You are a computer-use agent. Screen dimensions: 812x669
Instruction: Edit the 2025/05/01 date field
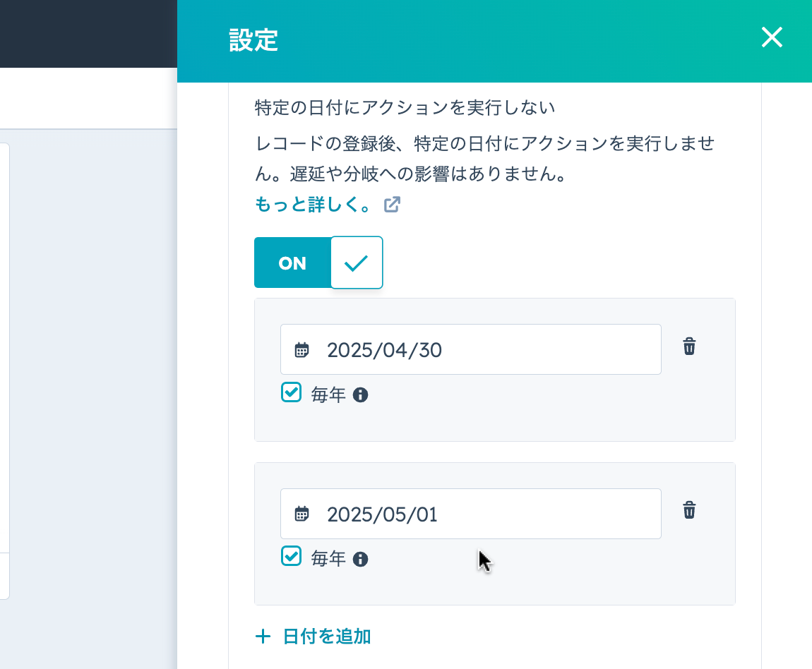[471, 514]
